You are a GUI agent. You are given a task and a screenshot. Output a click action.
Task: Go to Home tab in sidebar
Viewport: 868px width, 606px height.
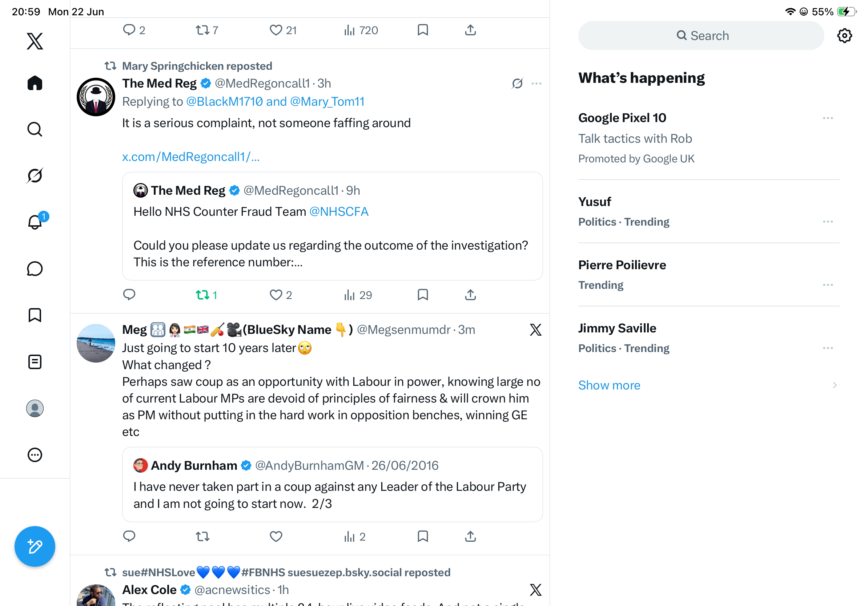click(x=35, y=83)
